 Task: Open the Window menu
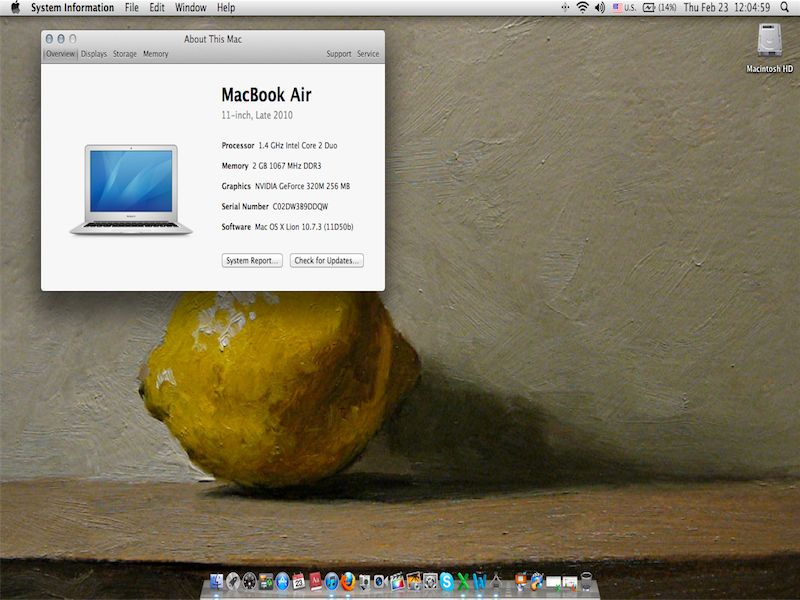pyautogui.click(x=190, y=8)
